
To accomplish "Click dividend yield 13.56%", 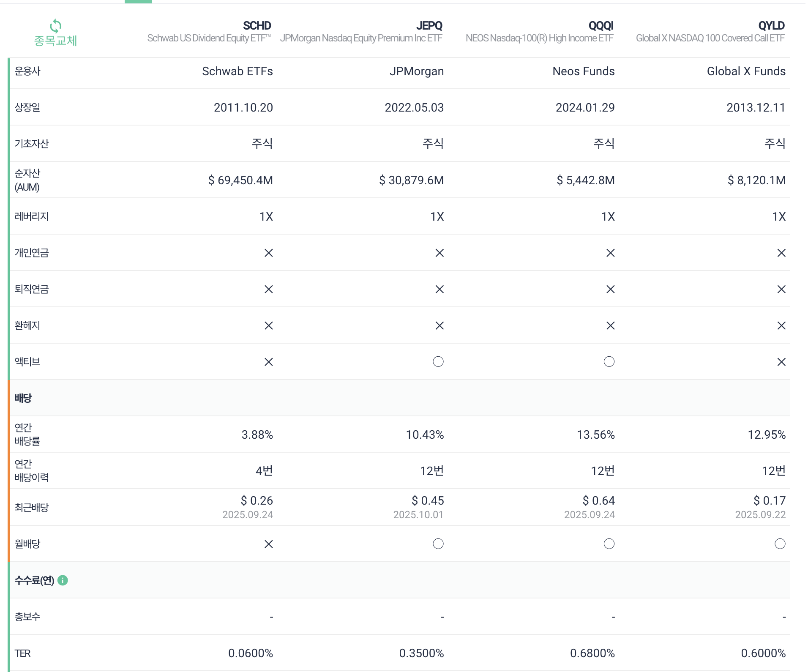I will point(596,434).
